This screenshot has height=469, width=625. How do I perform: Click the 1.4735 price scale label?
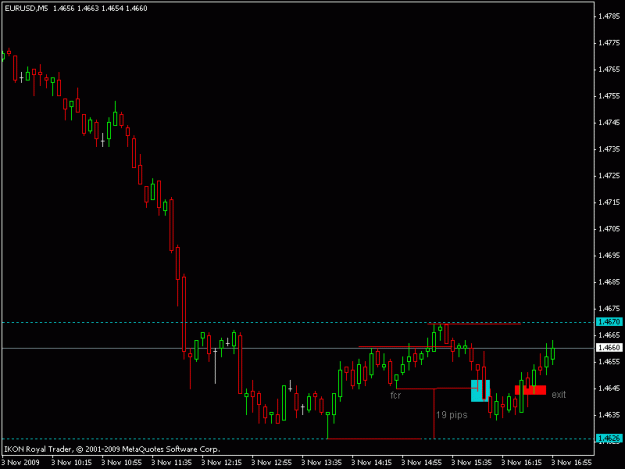coord(609,149)
